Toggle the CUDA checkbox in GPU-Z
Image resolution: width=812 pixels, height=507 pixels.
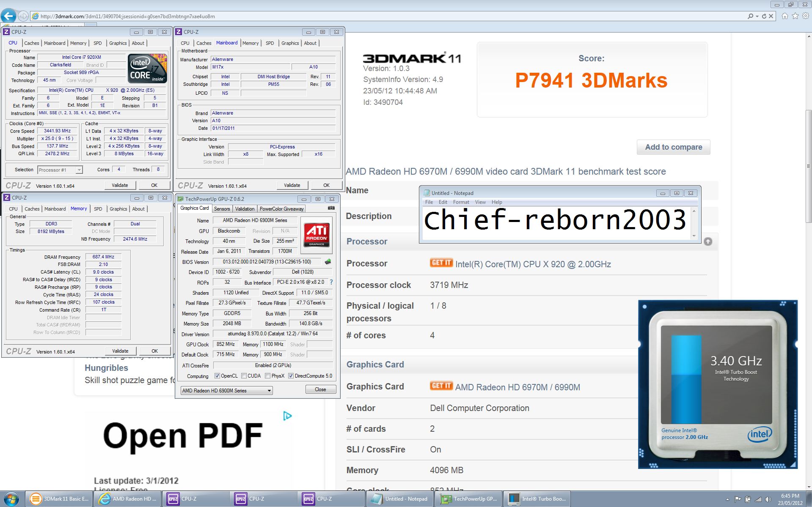click(244, 376)
